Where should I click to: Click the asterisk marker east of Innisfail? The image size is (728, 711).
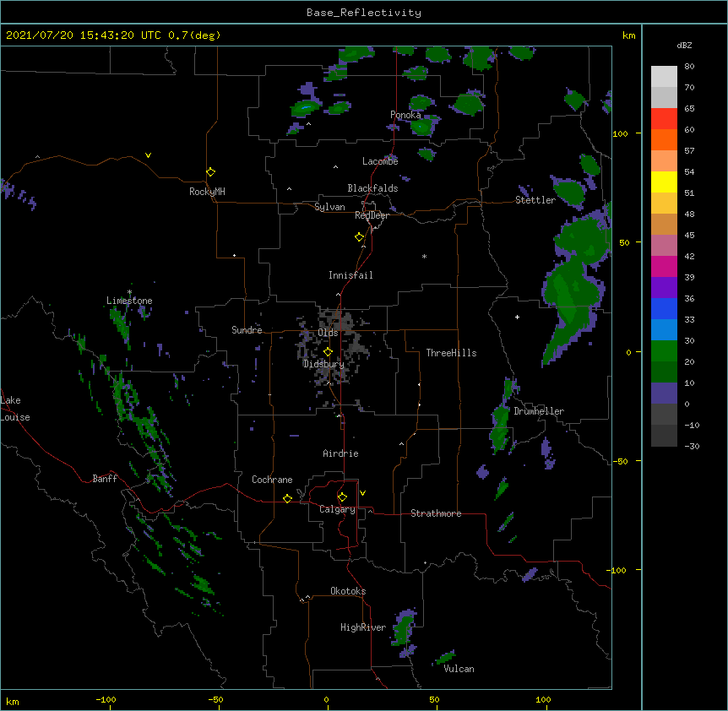424,256
